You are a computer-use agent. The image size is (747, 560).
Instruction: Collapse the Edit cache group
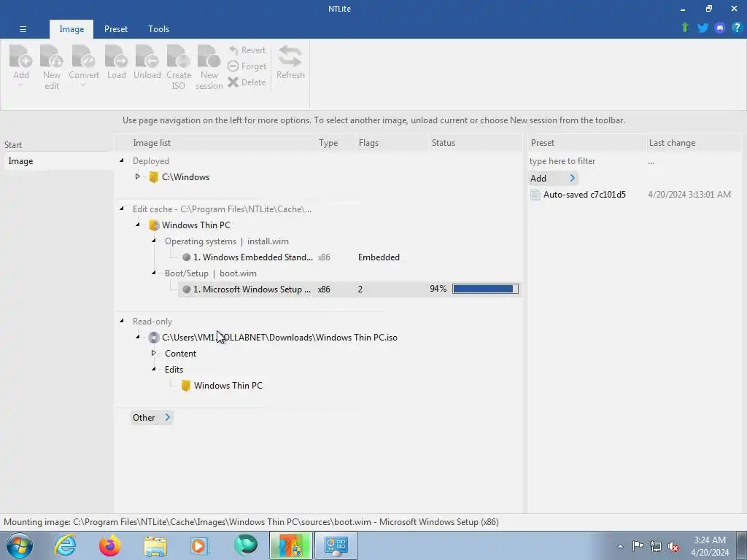pos(122,209)
